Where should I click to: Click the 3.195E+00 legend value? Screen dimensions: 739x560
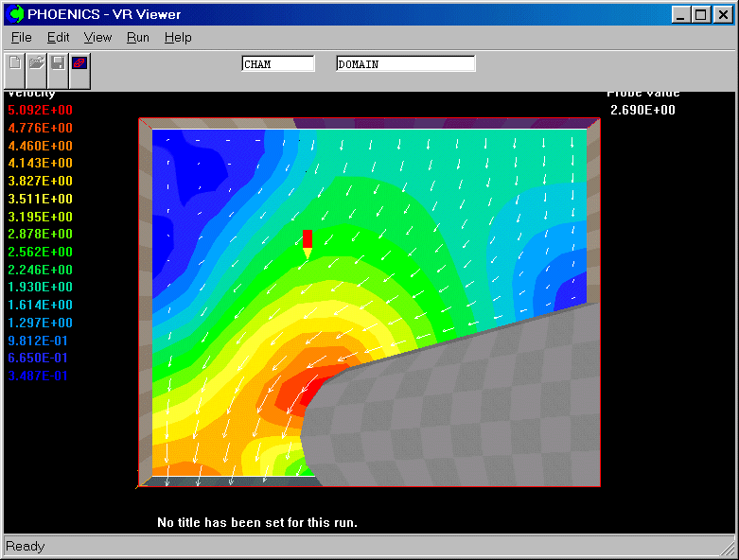click(40, 217)
